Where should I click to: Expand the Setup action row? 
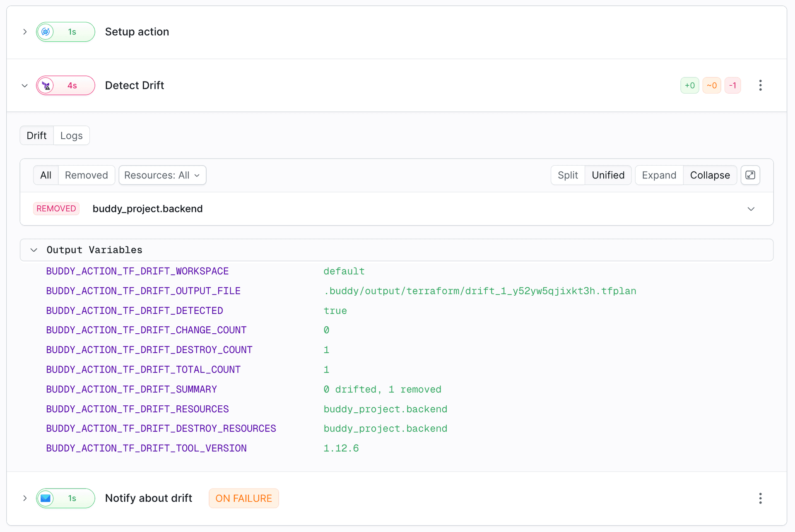pyautogui.click(x=25, y=32)
